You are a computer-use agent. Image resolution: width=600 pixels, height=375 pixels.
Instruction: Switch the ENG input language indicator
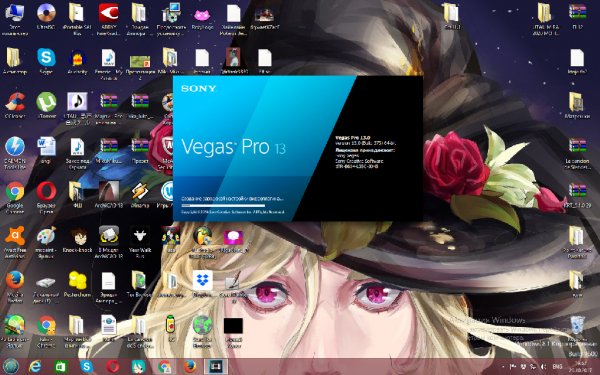coord(558,367)
